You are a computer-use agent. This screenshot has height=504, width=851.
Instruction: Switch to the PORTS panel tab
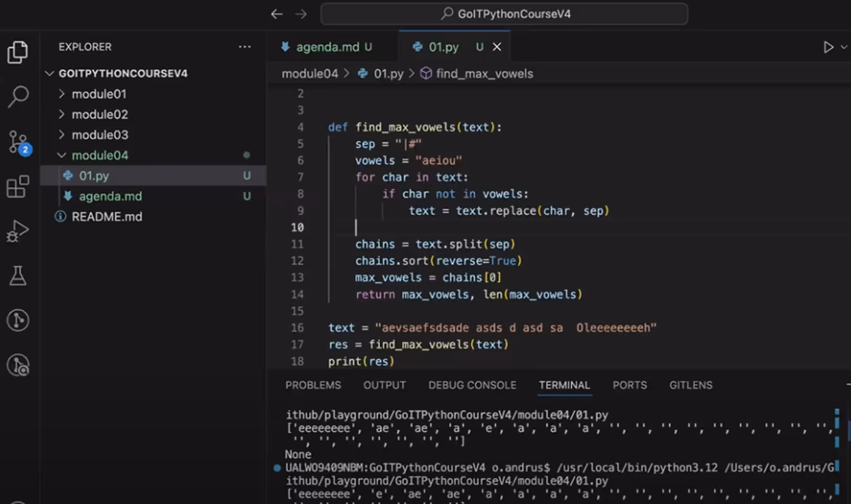(630, 385)
